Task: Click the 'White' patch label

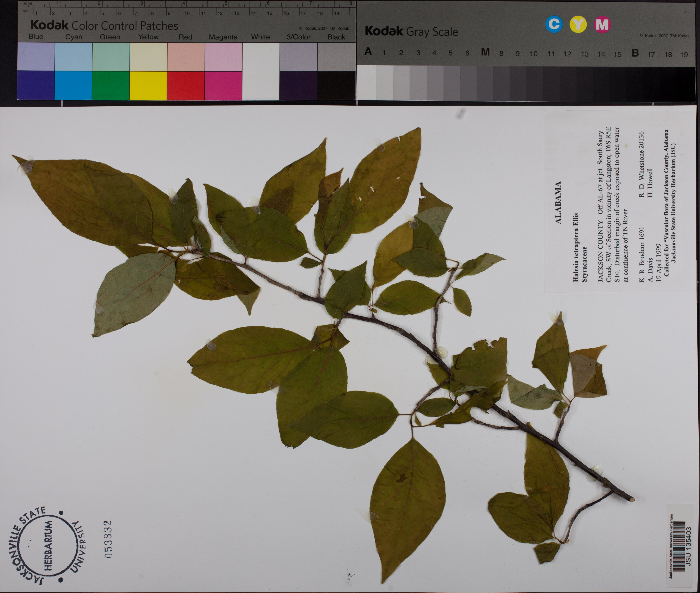Action: click(260, 37)
